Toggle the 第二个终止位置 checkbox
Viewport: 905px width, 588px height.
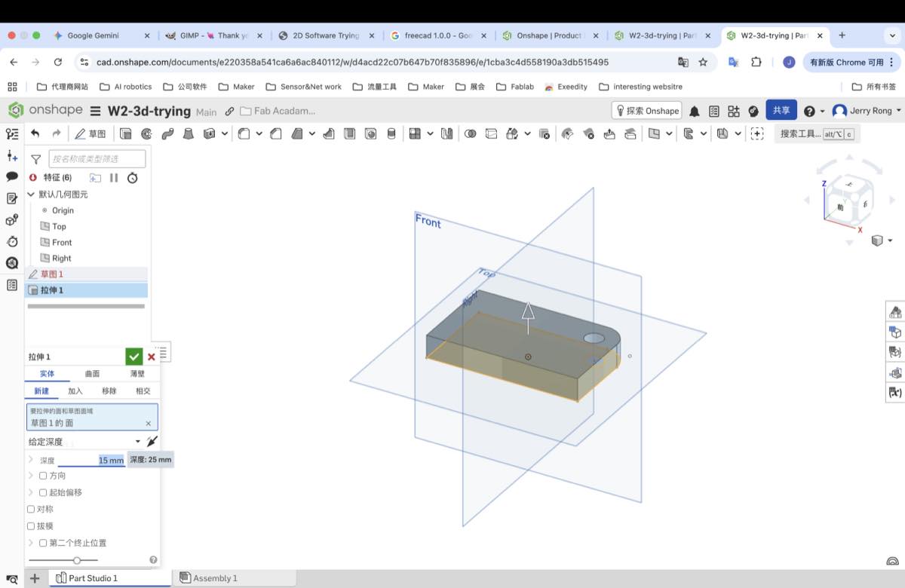pos(43,543)
